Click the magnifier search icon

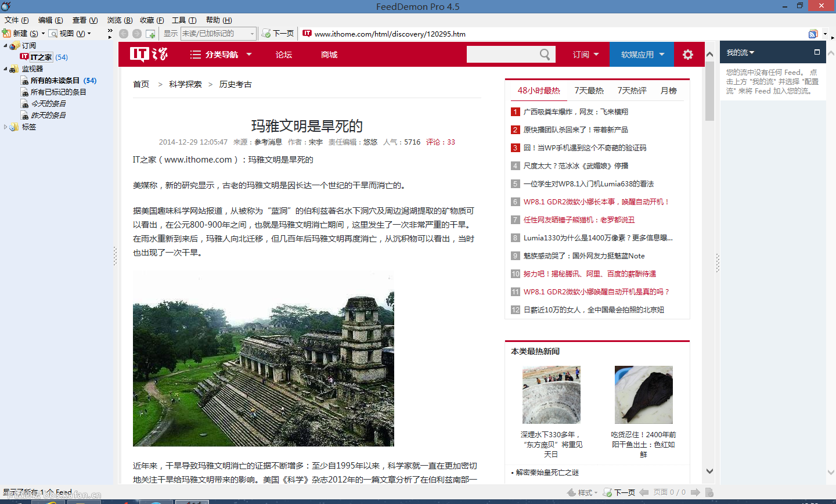pyautogui.click(x=545, y=55)
